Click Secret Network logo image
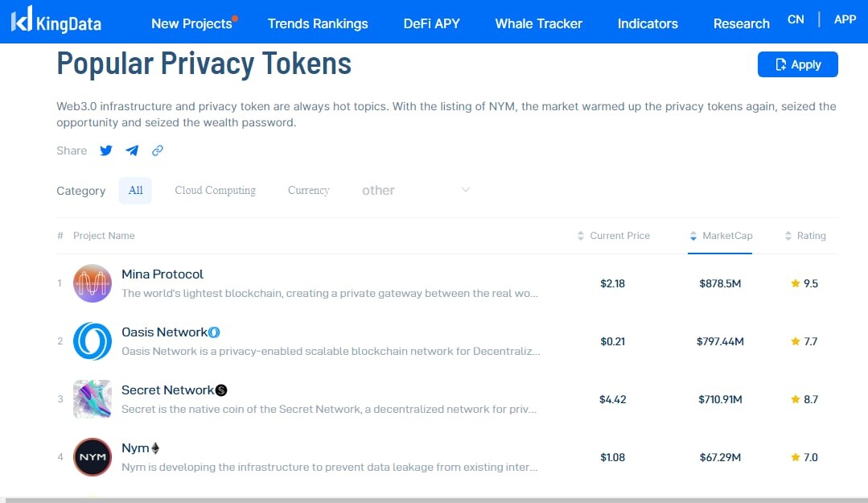868x503 pixels. (93, 399)
